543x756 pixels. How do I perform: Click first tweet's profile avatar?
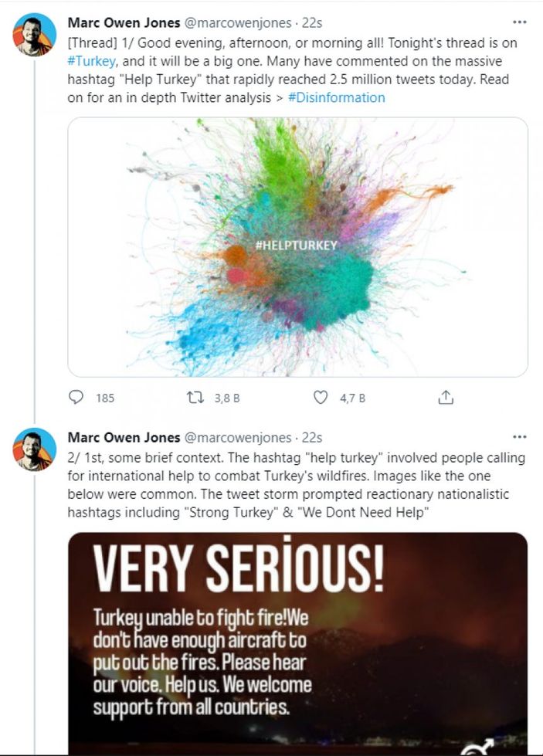click(x=34, y=34)
